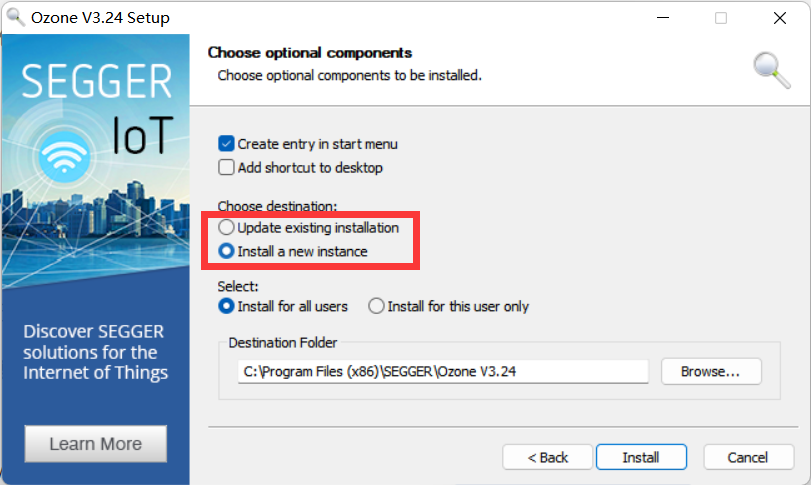Click the Ozone magnifier icon in title bar
811x485 pixels.
tap(16, 17)
